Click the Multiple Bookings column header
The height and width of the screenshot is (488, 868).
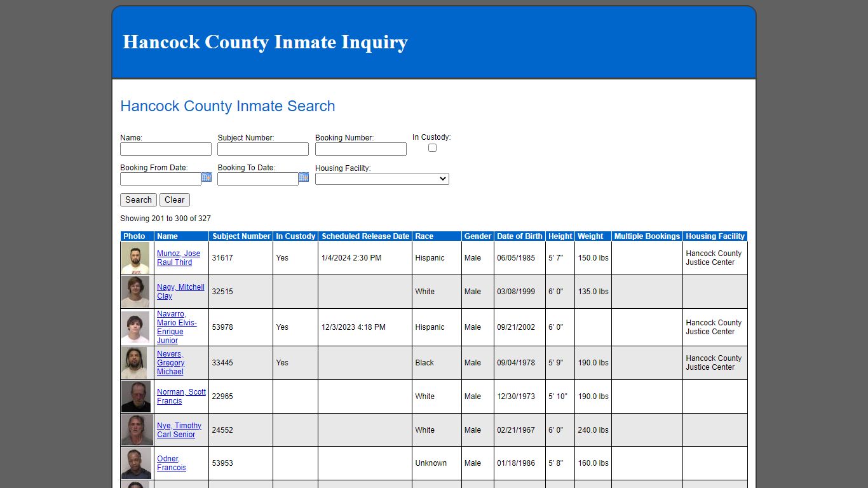647,236
